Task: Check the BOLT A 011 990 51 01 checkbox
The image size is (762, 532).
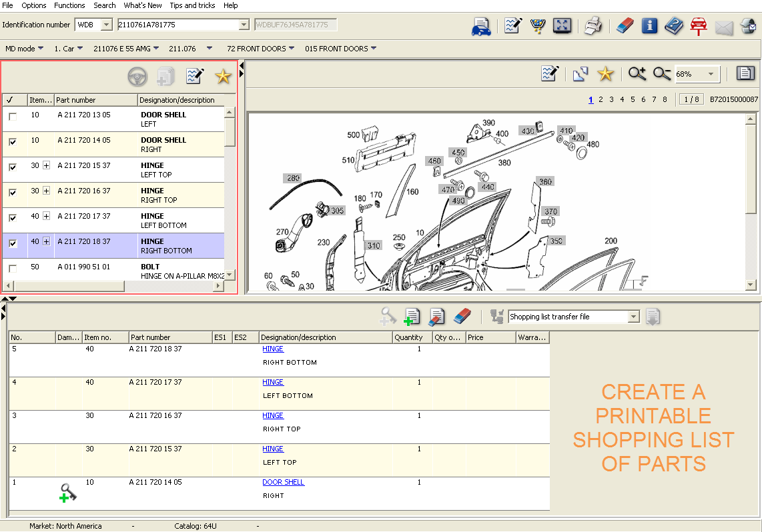Action: [x=13, y=269]
